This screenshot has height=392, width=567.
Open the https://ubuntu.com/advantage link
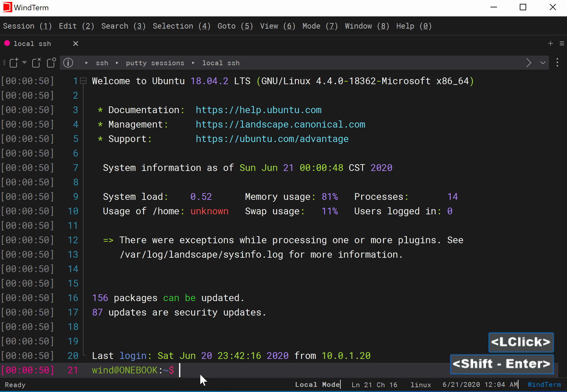[x=272, y=139]
